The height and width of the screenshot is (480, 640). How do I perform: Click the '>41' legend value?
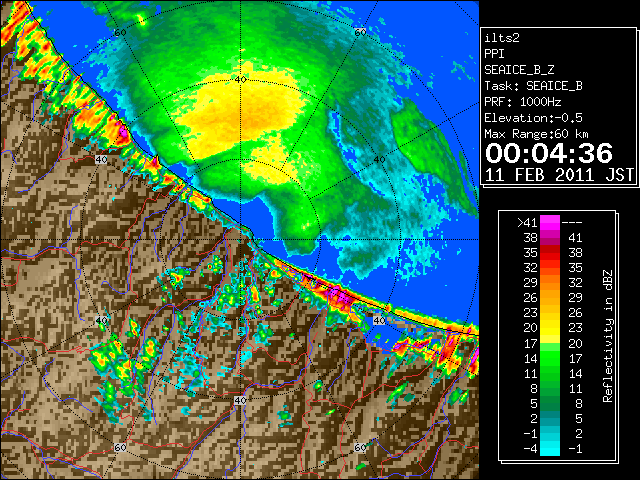[527, 223]
